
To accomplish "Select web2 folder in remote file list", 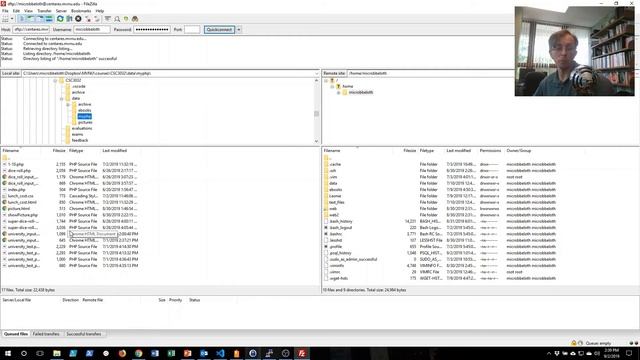I will click(x=334, y=215).
